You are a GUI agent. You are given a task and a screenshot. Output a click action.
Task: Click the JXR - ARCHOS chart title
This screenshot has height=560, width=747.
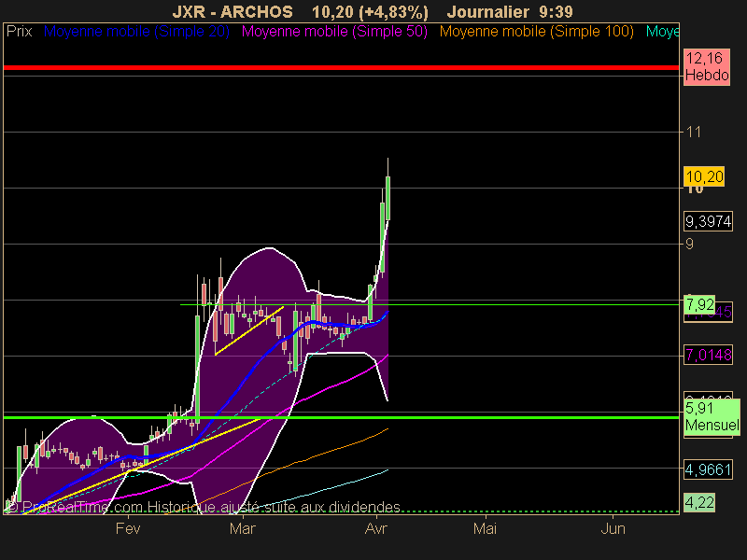point(232,11)
